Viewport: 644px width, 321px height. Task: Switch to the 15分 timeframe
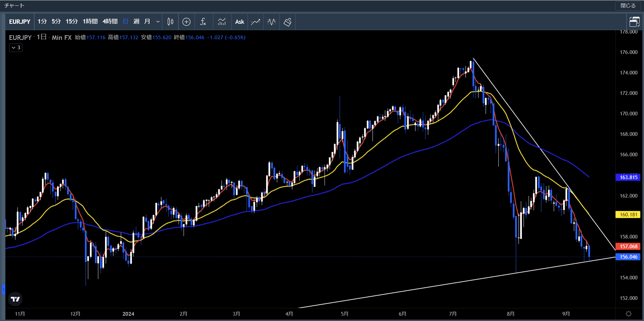[71, 22]
